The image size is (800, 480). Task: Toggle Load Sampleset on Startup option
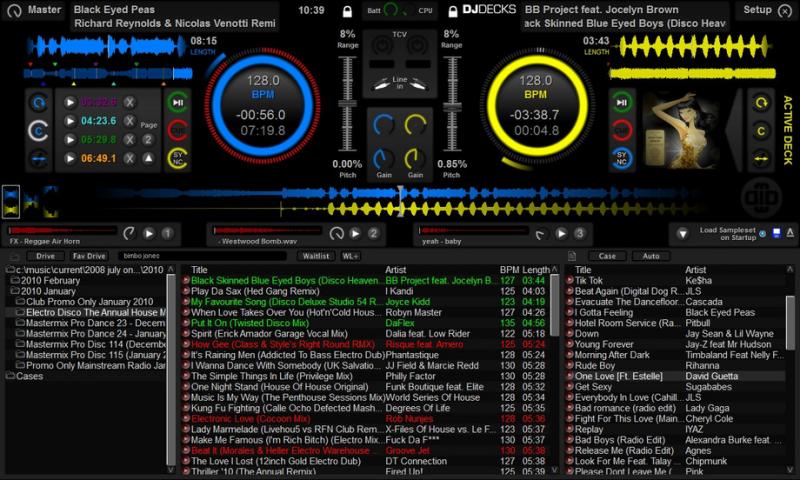coord(762,234)
